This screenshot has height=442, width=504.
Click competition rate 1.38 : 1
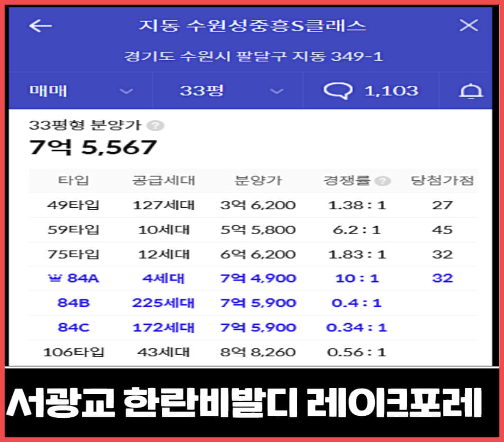coord(357,205)
